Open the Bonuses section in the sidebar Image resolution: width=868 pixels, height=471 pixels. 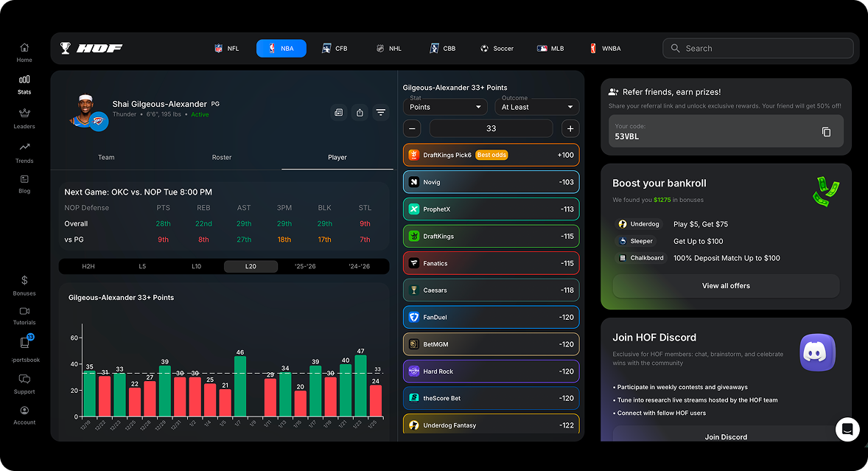tap(24, 282)
